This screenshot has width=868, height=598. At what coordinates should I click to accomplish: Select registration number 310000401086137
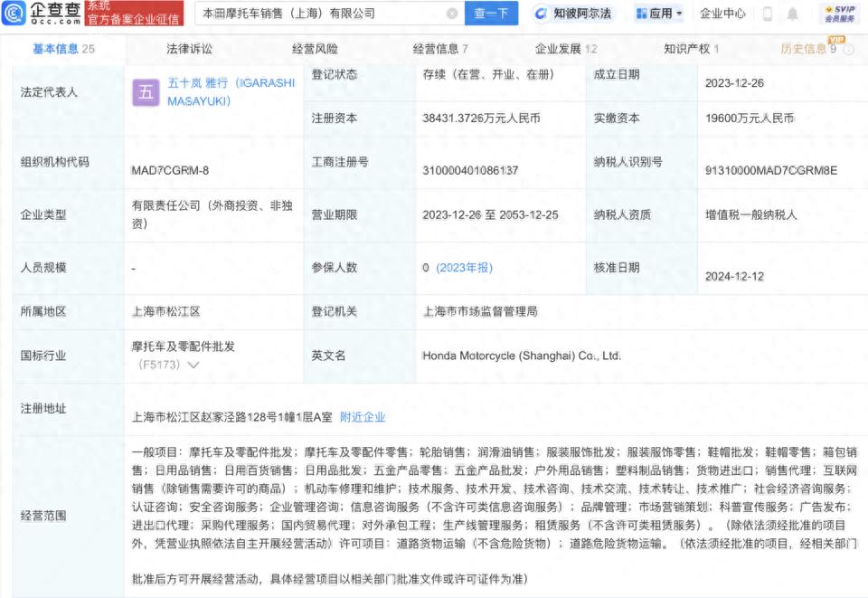[x=470, y=171]
